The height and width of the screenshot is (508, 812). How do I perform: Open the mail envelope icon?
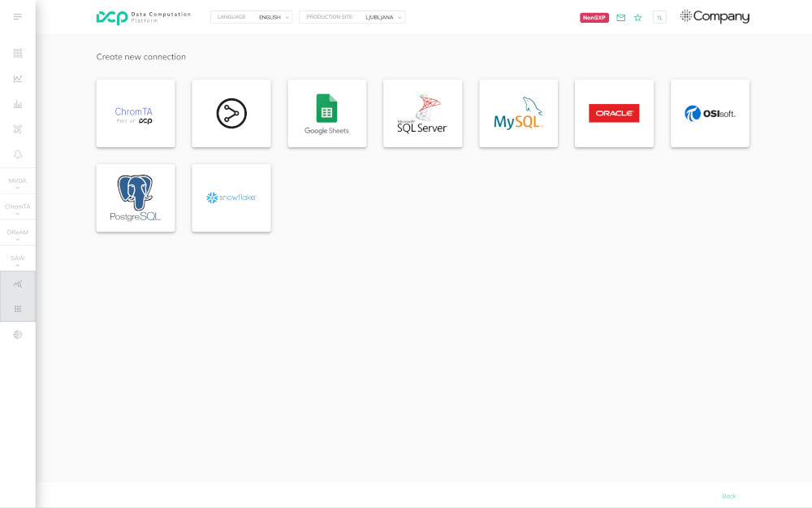click(621, 18)
